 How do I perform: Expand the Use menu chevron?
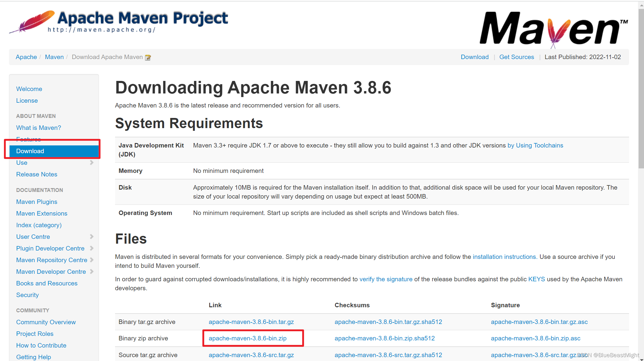(92, 163)
